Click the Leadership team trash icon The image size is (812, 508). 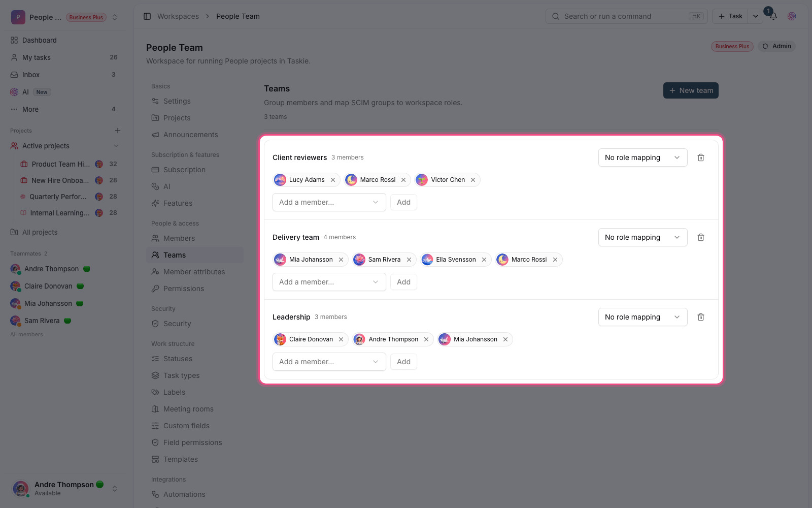[701, 317]
